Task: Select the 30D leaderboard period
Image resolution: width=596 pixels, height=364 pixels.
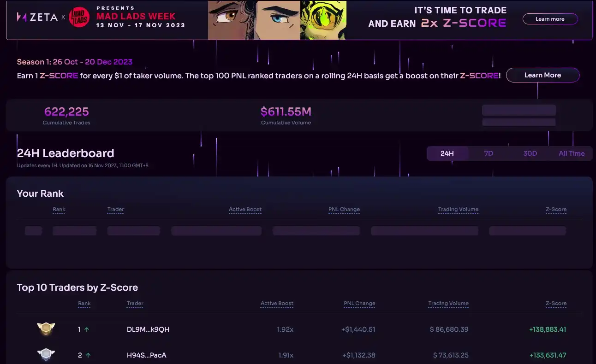Action: [530, 153]
